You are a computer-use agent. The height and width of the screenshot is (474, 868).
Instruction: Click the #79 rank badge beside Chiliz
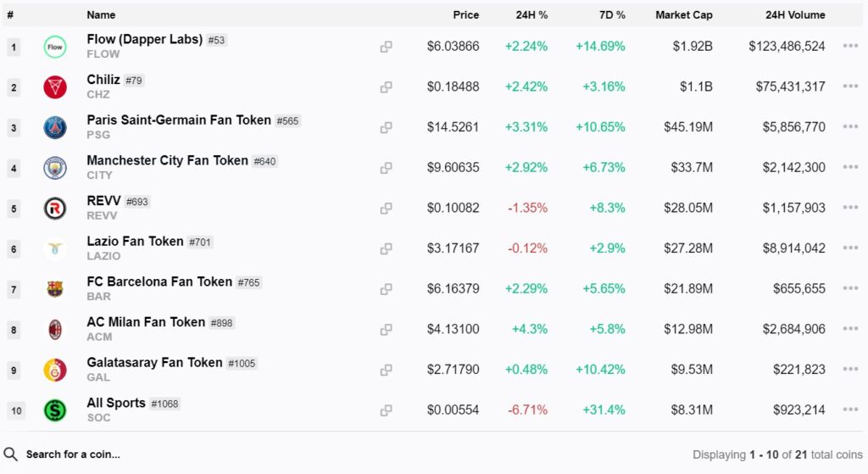(x=134, y=81)
